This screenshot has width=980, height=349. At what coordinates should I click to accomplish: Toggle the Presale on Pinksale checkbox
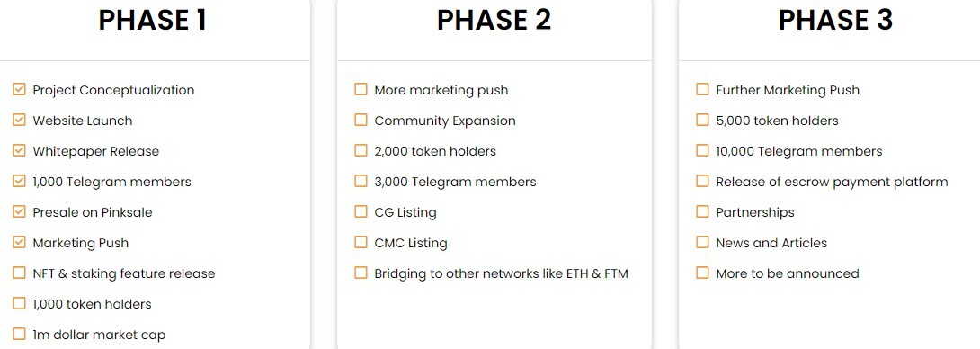[20, 212]
